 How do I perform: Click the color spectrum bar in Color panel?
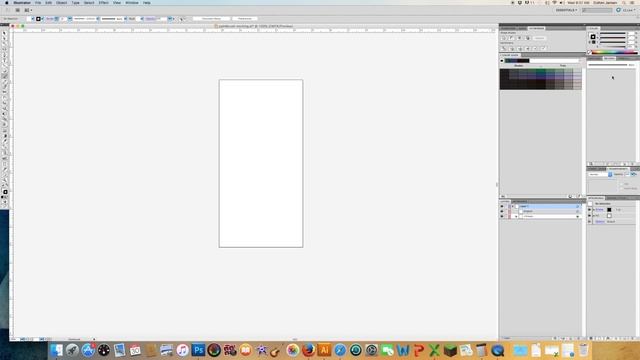tap(614, 52)
